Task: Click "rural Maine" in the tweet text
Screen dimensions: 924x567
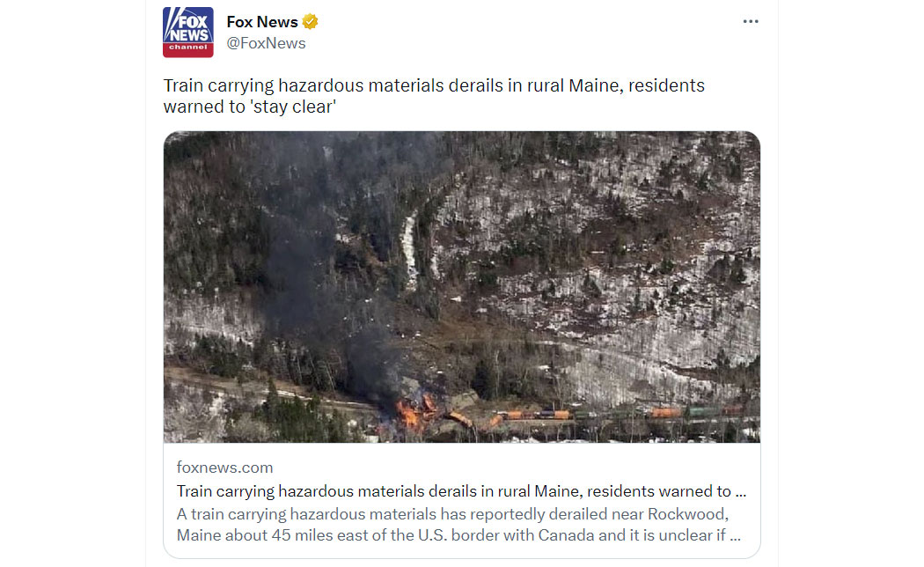Action: 574,85
